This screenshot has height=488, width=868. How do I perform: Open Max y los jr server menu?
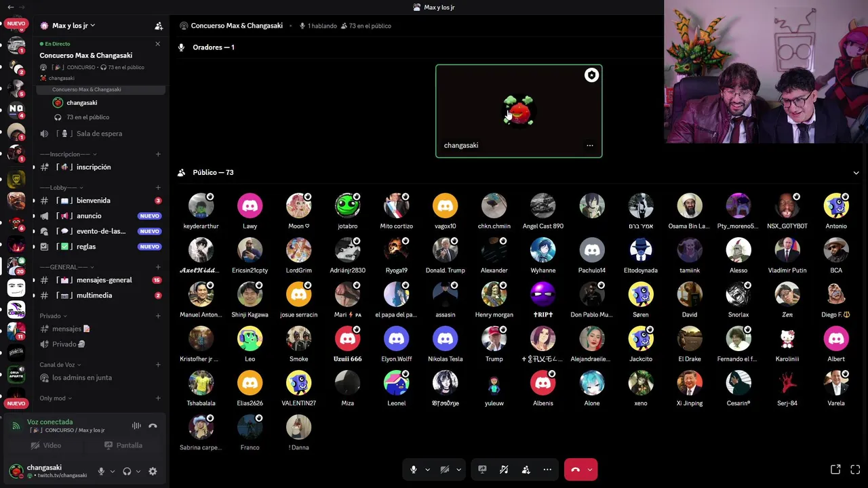[x=73, y=26]
